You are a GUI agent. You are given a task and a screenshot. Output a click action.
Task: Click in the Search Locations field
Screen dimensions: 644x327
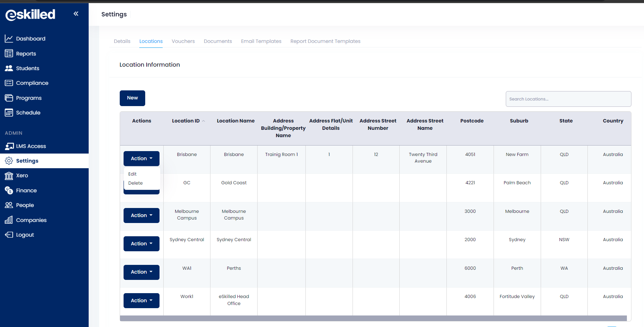coord(568,99)
